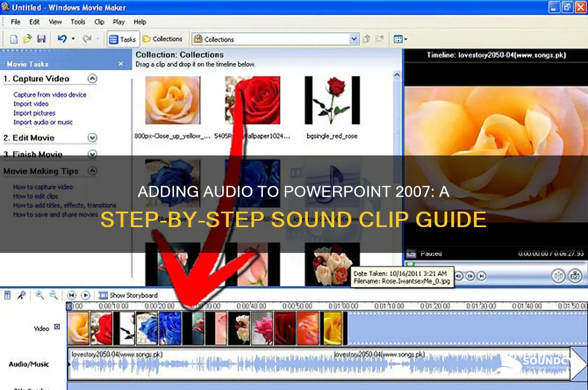
Task: Click the Show Storyboard button
Action: coord(128,295)
